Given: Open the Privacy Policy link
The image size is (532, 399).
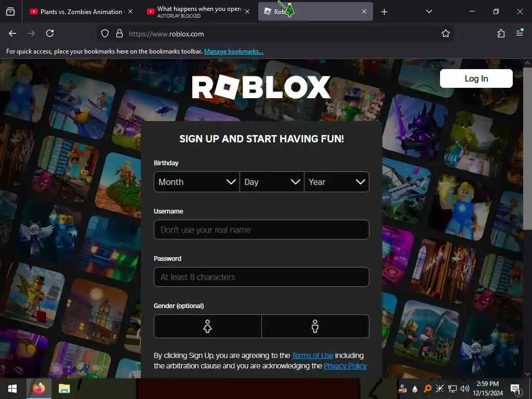Looking at the screenshot, I should [x=345, y=366].
